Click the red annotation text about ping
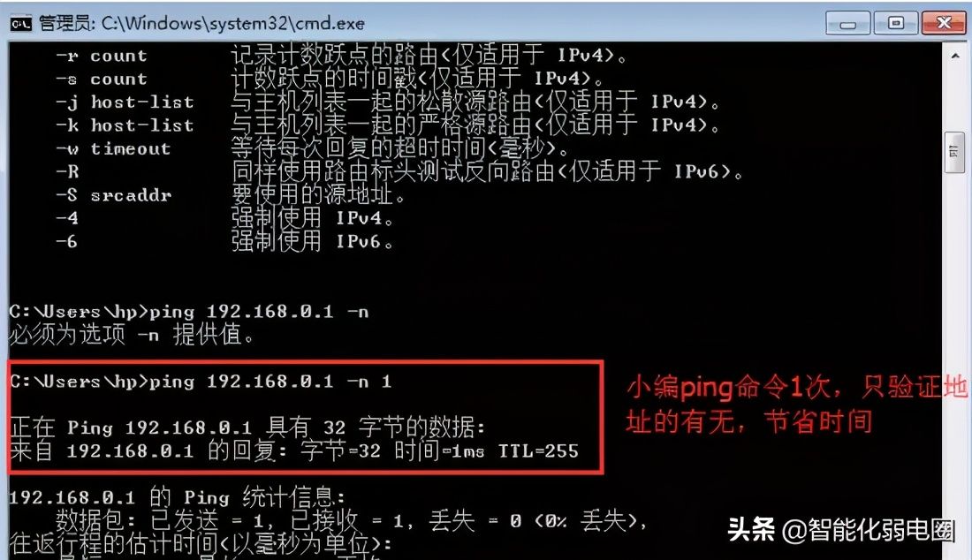The image size is (972, 560). 796,405
